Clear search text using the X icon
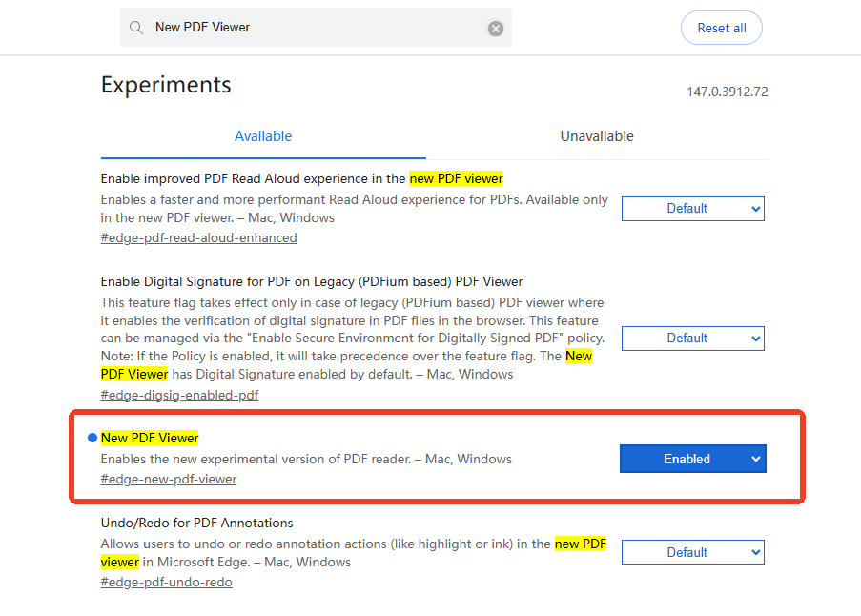Image resolution: width=861 pixels, height=616 pixels. coord(495,28)
